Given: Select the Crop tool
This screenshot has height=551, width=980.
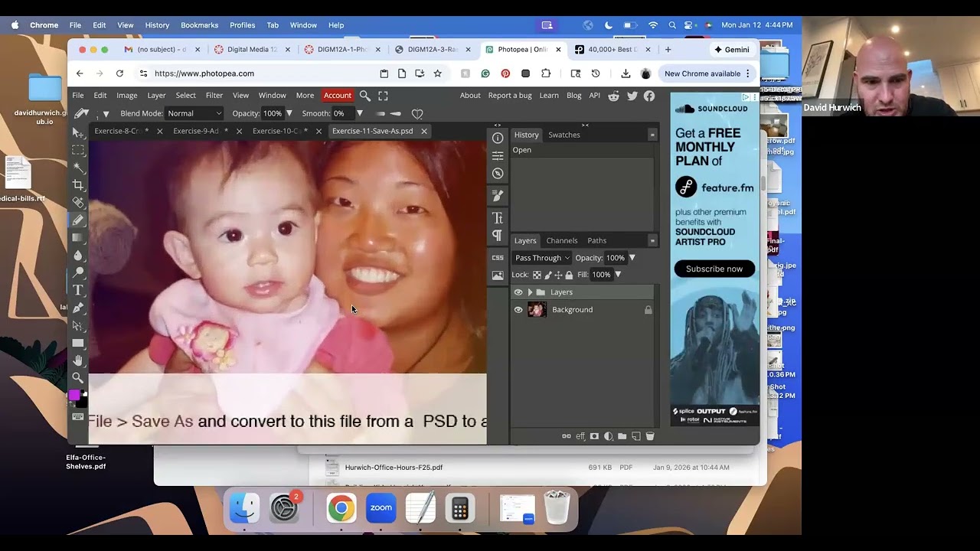Looking at the screenshot, I should 78,185.
